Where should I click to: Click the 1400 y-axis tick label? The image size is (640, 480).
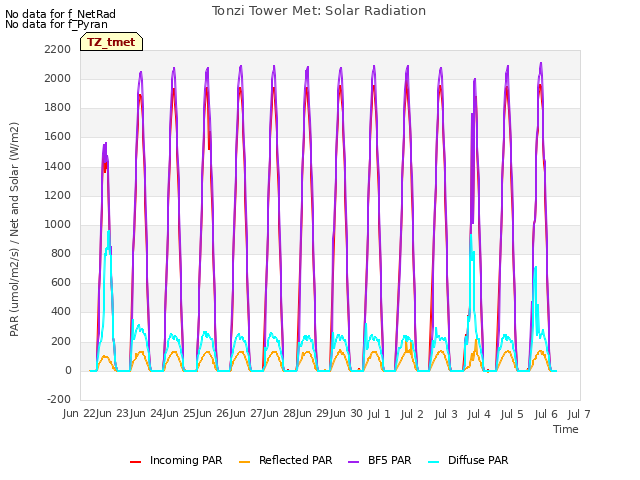58,167
